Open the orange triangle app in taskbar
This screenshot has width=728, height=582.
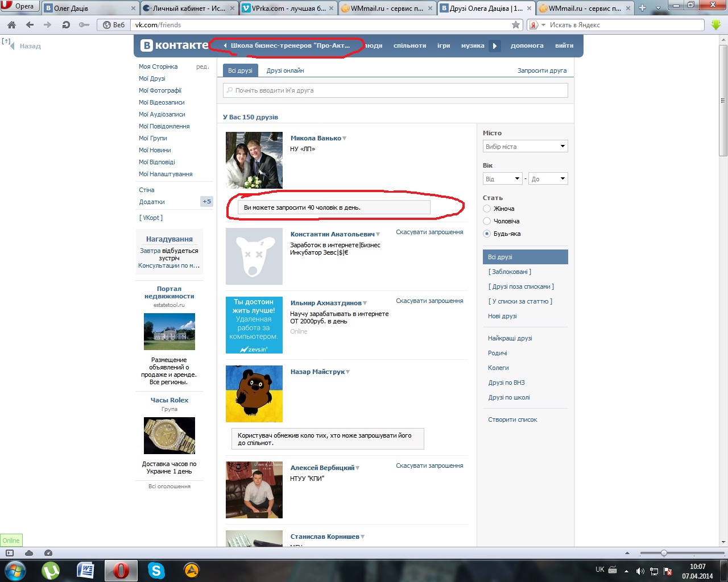point(191,570)
